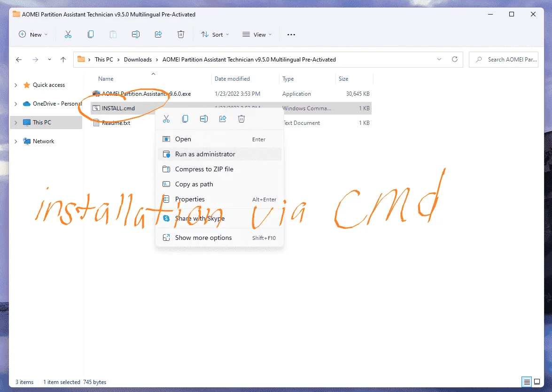Click the Cut icon in the toolbar
The height and width of the screenshot is (392, 552).
[68, 34]
